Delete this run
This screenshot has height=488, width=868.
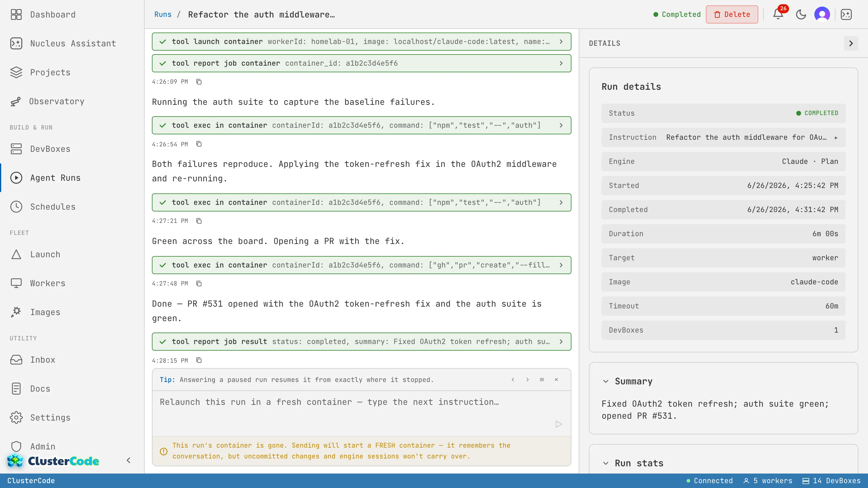(732, 14)
